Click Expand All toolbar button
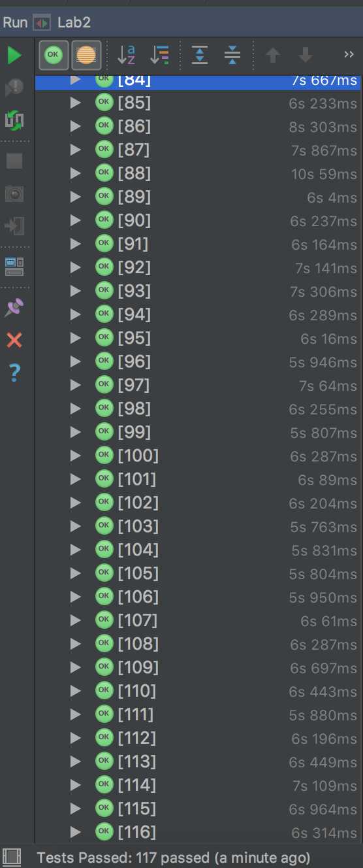This screenshot has height=868, width=363. click(200, 56)
